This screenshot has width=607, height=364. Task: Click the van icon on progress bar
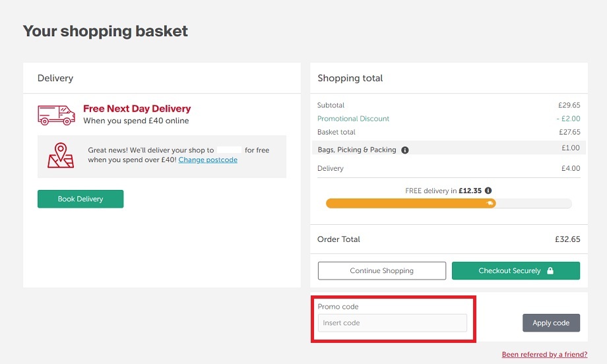coord(490,203)
